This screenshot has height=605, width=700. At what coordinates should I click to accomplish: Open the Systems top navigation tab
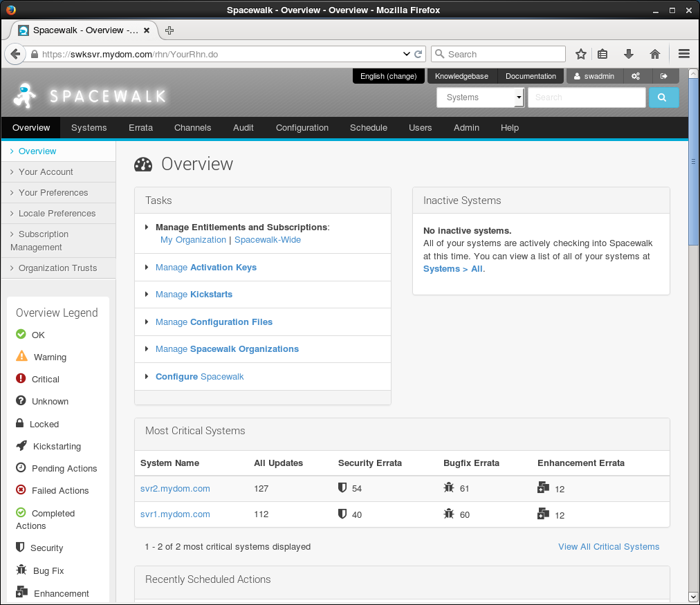(x=89, y=128)
